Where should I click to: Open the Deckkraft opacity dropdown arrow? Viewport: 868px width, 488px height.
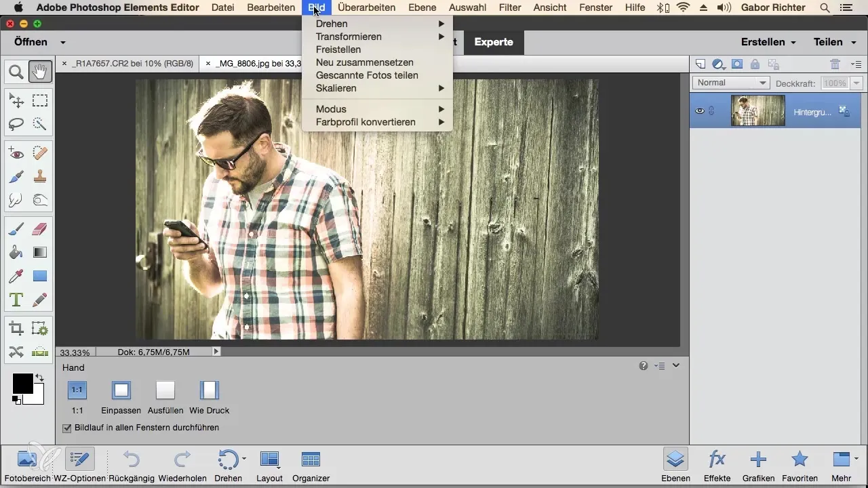click(856, 83)
